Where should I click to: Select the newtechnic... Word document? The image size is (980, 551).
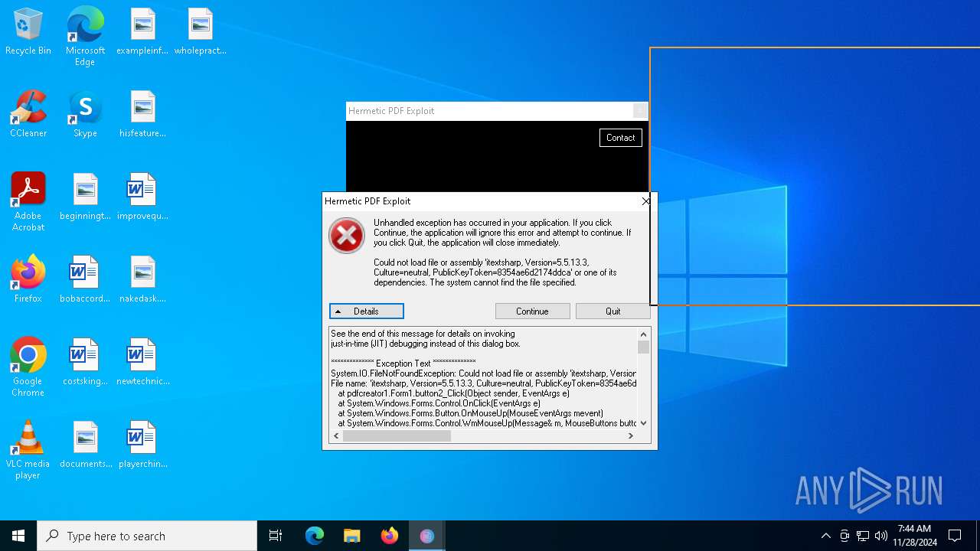click(x=142, y=363)
